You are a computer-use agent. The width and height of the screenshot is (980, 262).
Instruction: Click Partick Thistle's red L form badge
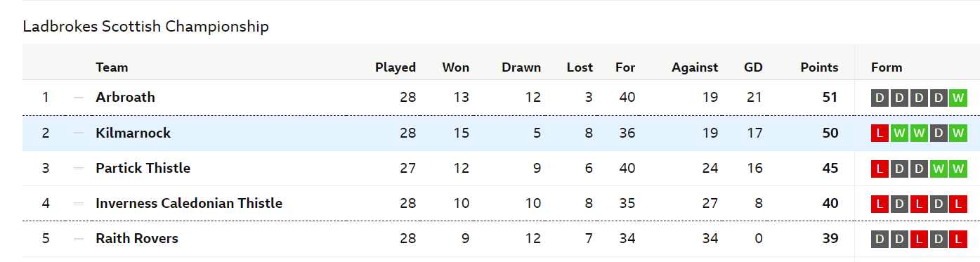pyautogui.click(x=880, y=169)
